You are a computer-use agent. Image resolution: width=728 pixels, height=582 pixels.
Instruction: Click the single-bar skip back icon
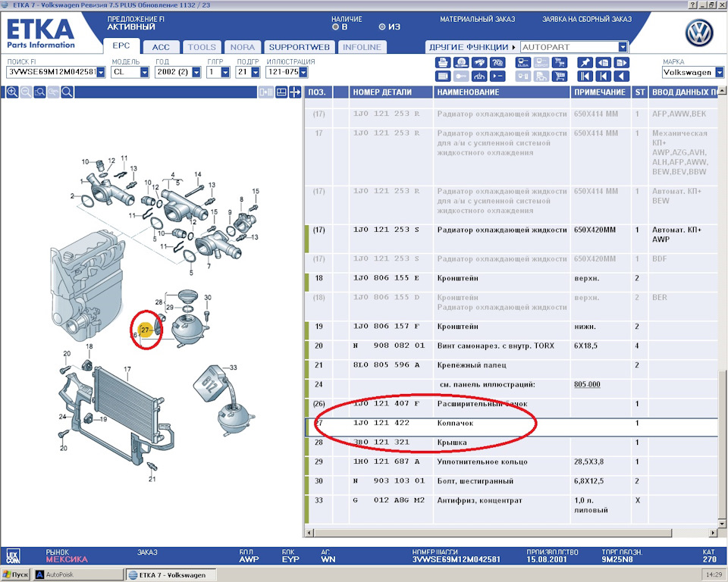coord(603,77)
